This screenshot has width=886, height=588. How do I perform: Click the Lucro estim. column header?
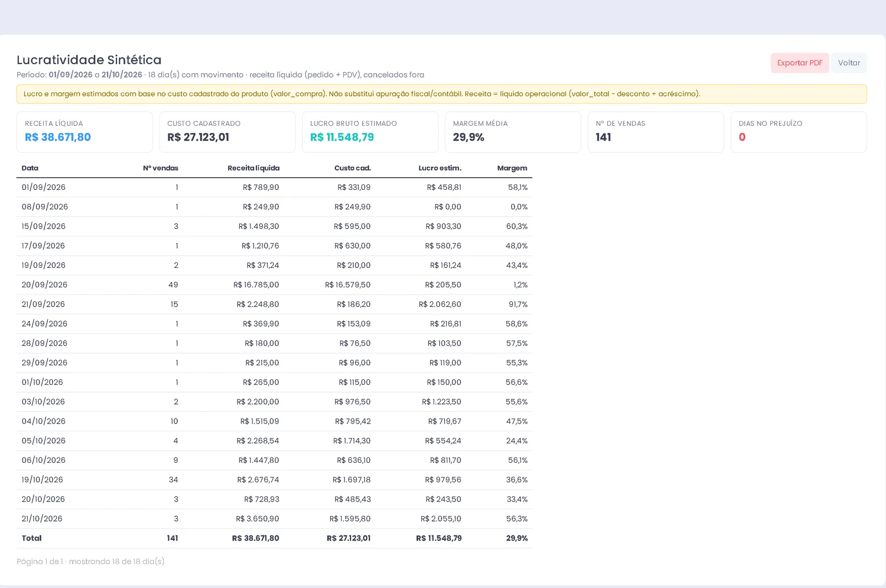click(x=440, y=168)
